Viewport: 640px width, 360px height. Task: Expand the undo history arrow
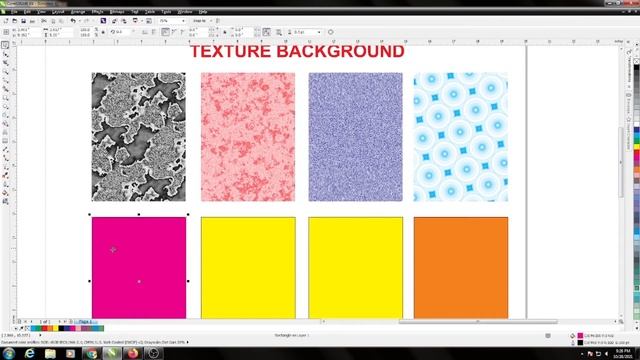79,21
